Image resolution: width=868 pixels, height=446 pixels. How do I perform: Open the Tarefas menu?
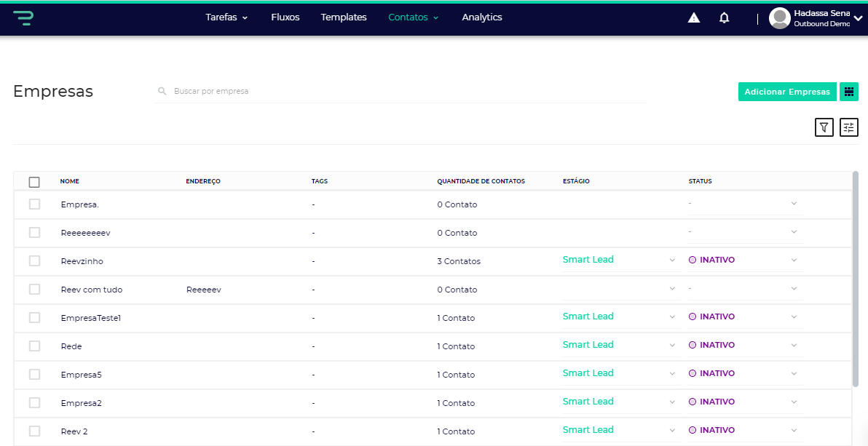226,17
